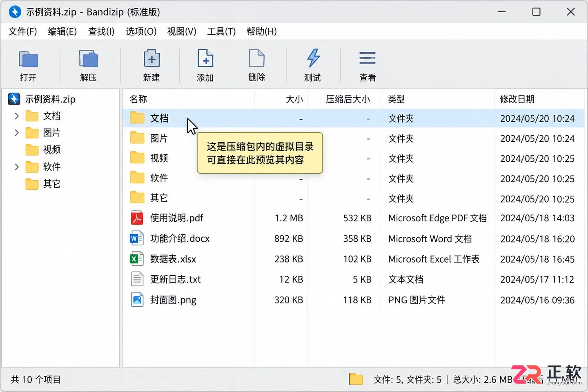The image size is (588, 392).
Task: Click the 文档 folder name in file list
Action: click(x=159, y=118)
